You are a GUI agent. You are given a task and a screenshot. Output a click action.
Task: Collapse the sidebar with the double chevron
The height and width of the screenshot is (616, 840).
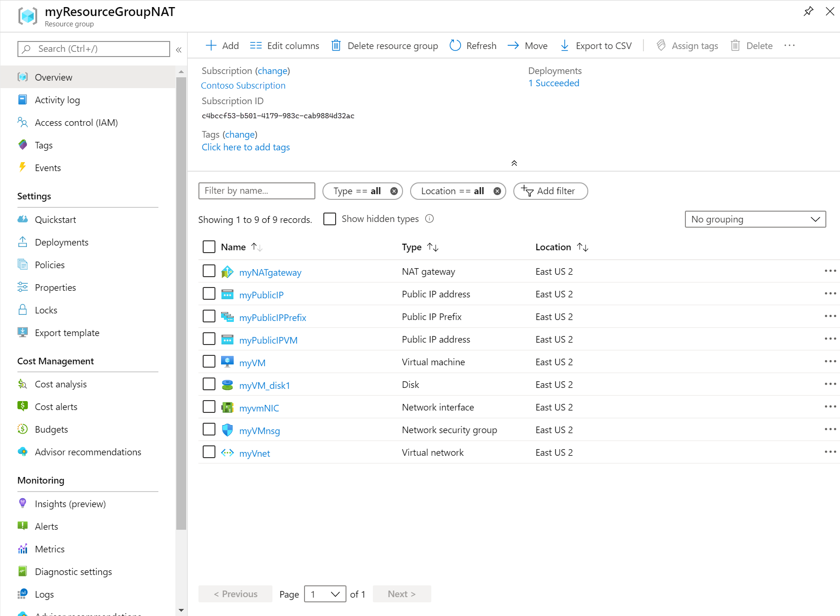click(x=179, y=49)
